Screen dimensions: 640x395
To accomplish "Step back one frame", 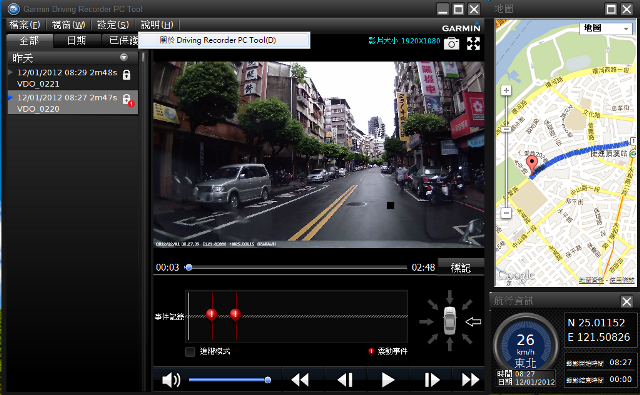I will pyautogui.click(x=345, y=380).
